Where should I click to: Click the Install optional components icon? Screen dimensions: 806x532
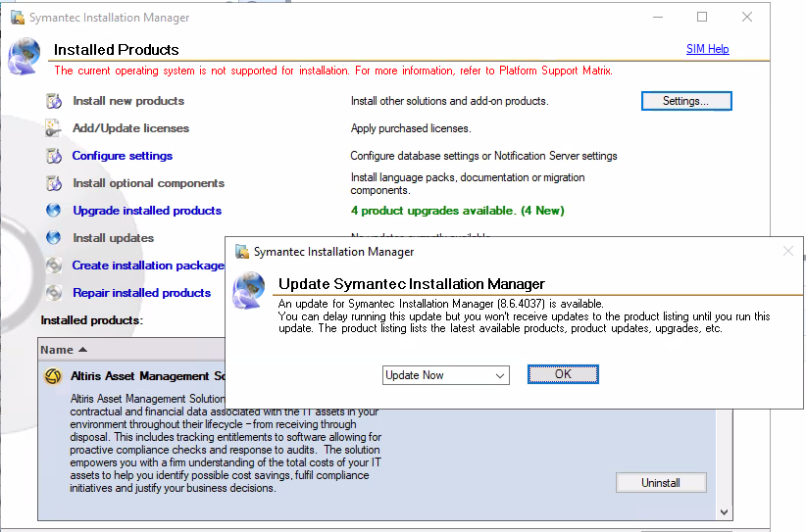tap(53, 183)
